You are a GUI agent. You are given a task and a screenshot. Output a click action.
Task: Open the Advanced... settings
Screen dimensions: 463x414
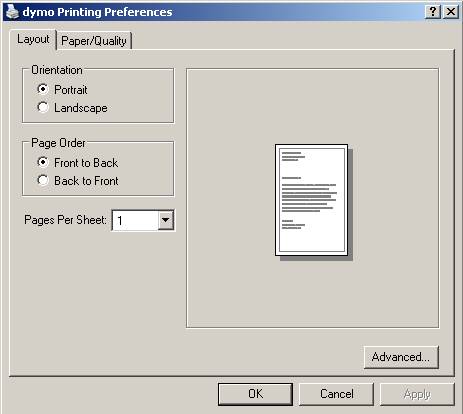(401, 357)
